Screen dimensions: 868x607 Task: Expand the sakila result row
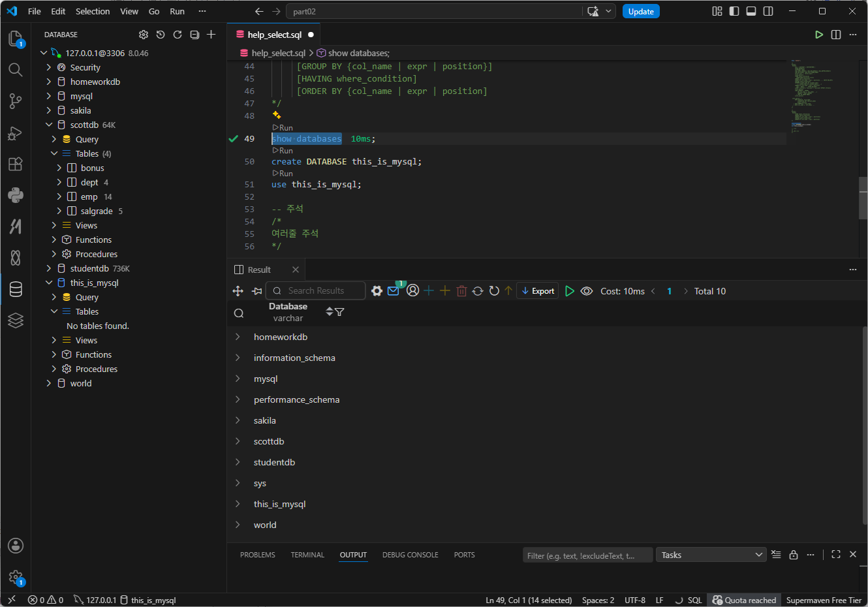[x=238, y=420]
